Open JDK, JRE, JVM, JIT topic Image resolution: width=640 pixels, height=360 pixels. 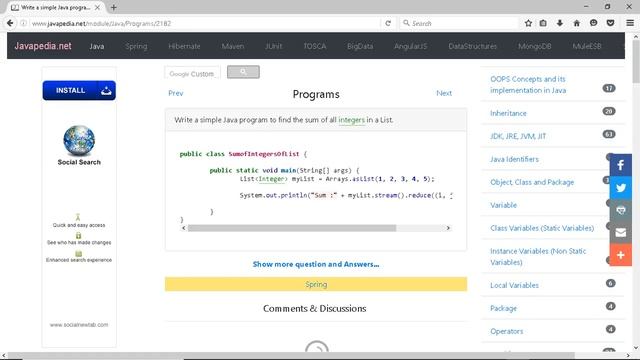coord(518,136)
